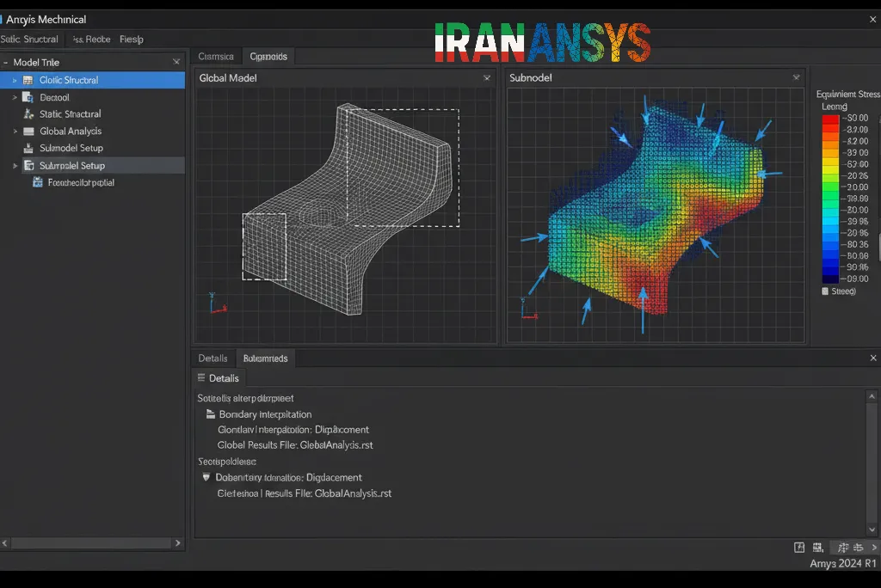Close the Subnodel viewport panel
The height and width of the screenshot is (588, 881).
point(796,77)
